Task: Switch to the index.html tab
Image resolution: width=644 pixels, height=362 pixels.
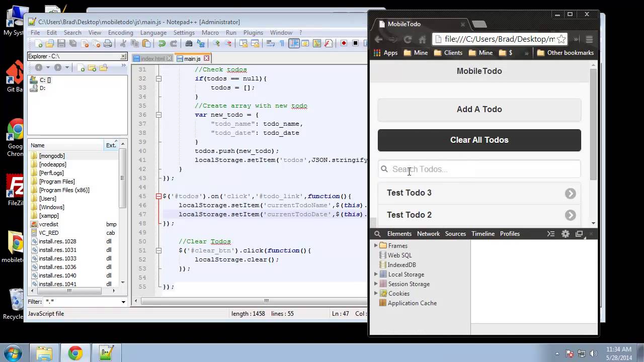Action: tap(152, 59)
